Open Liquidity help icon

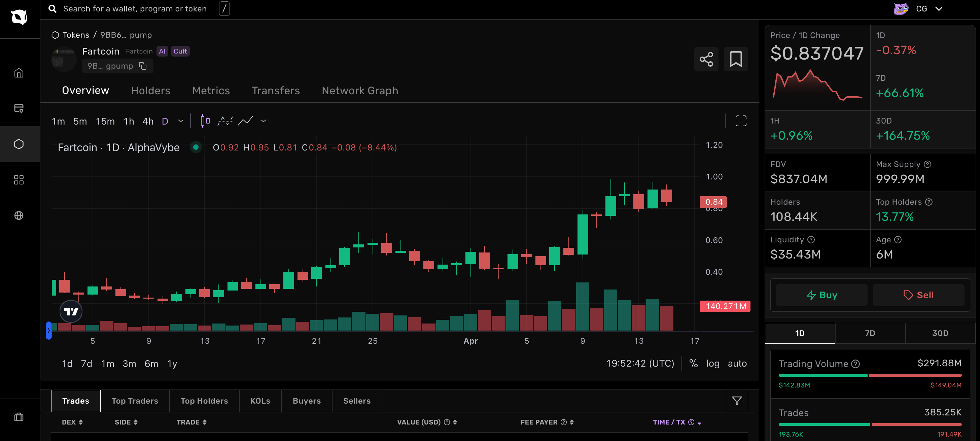pos(811,240)
